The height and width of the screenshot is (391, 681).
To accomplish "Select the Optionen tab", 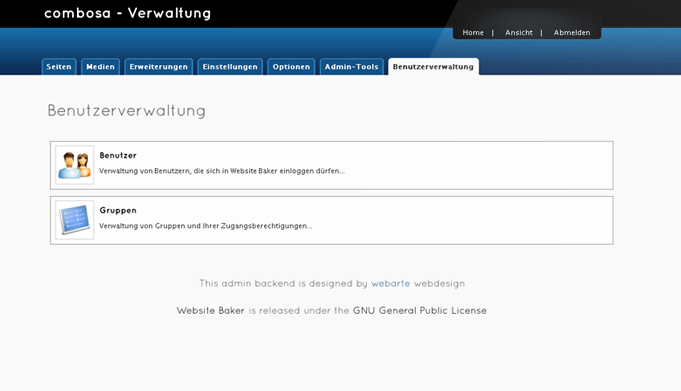I will (x=291, y=67).
